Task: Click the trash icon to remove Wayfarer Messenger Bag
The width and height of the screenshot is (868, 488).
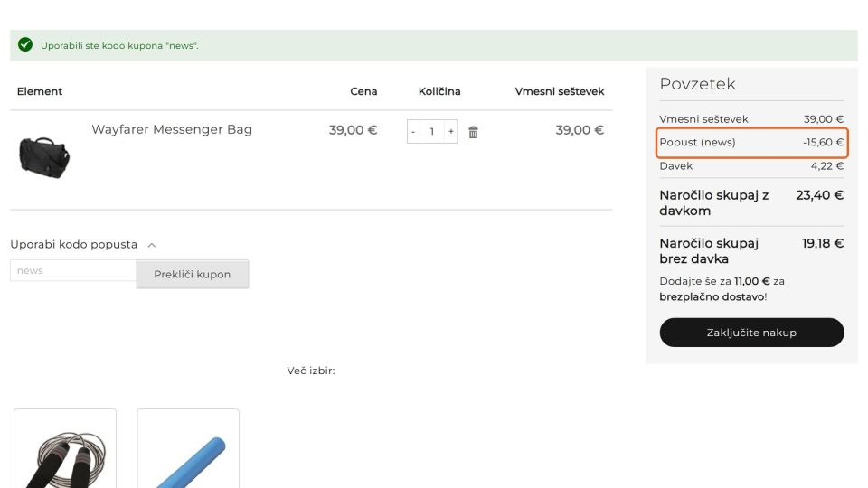Action: click(473, 132)
